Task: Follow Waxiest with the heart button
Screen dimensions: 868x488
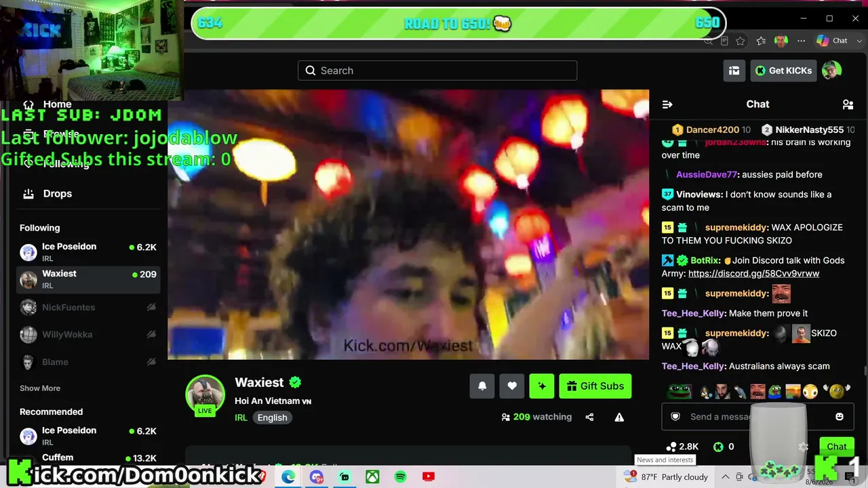Action: (x=512, y=386)
